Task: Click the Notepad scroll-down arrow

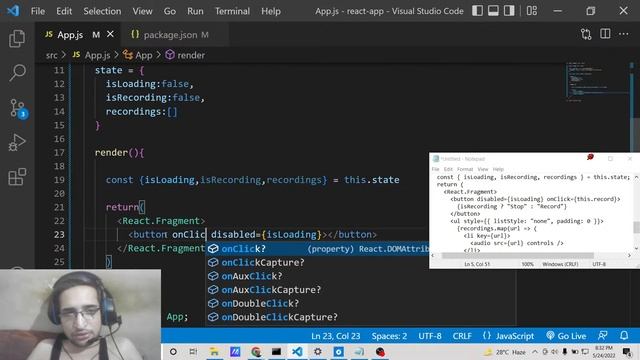Action: 636,249
